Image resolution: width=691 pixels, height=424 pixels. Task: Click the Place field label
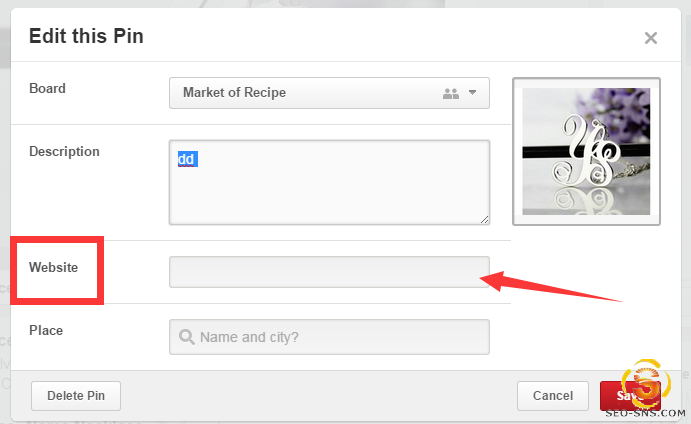46,329
